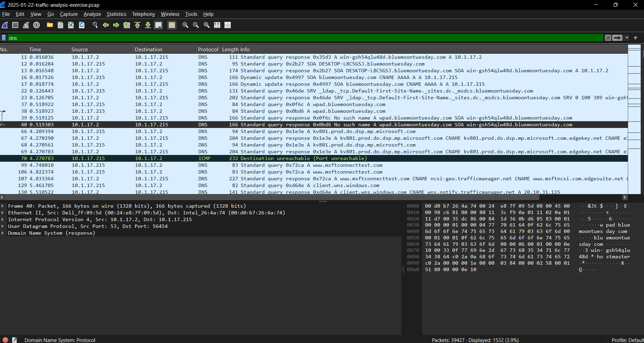Image resolution: width=644 pixels, height=343 pixels.
Task: Open the Help menu
Action: 208,14
